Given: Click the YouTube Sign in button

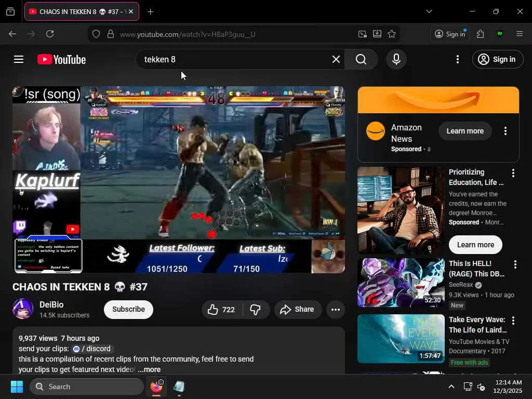Looking at the screenshot, I should [497, 59].
